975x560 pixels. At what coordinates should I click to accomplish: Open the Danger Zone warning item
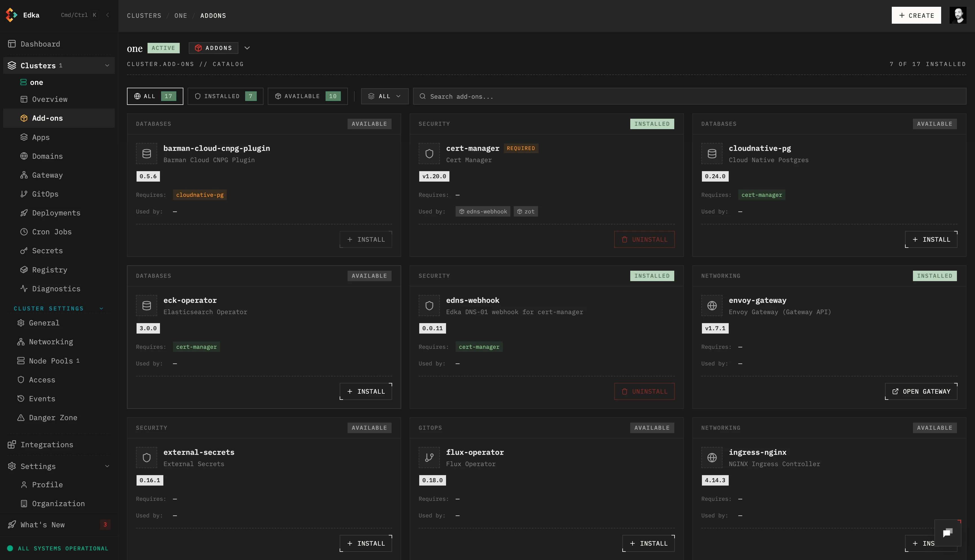[53, 418]
